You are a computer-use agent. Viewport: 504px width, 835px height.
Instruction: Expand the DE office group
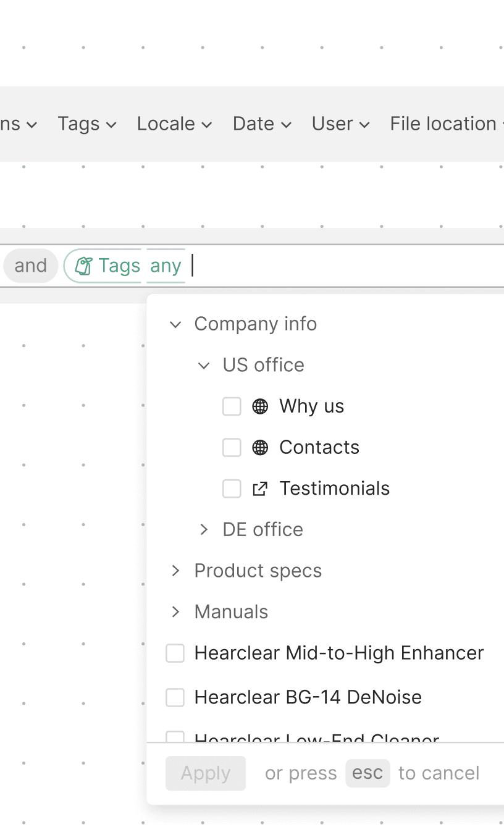(x=204, y=530)
